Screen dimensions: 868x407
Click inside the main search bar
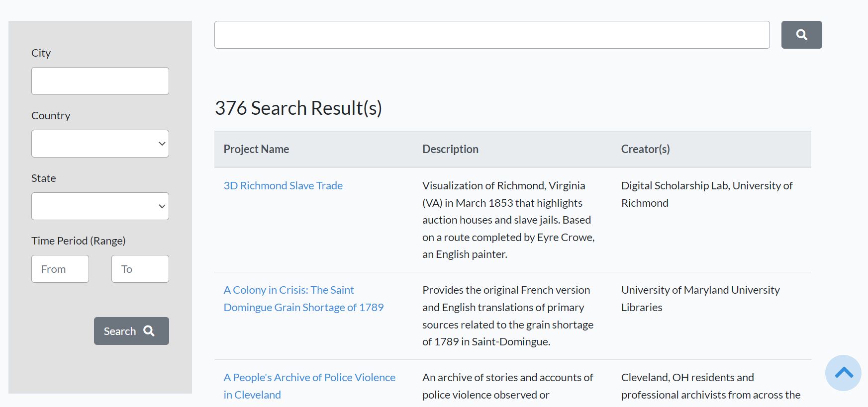[x=491, y=34]
